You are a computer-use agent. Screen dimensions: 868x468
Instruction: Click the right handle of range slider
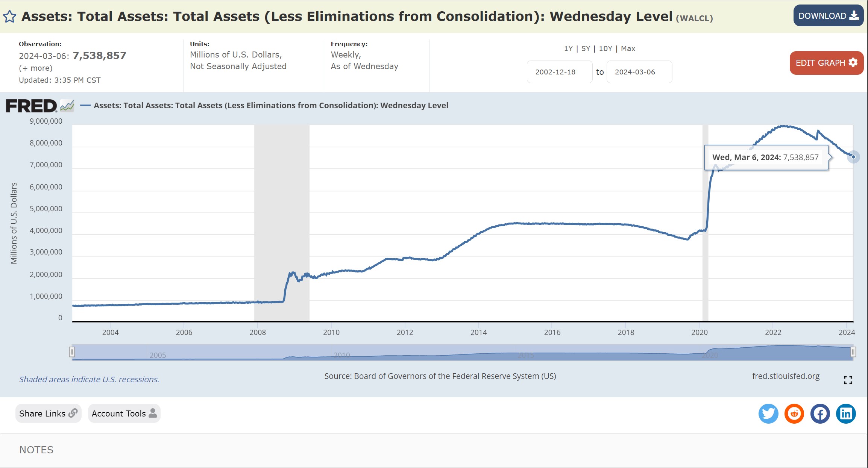point(853,352)
